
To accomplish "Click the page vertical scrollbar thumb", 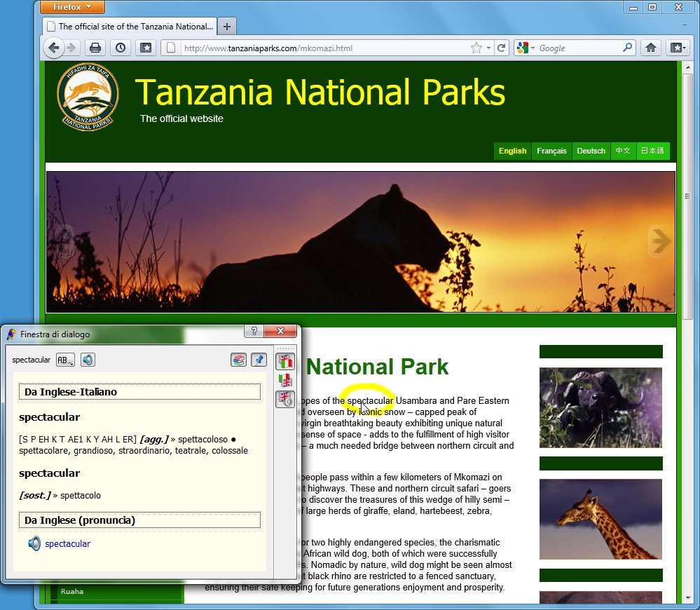I will point(687,196).
